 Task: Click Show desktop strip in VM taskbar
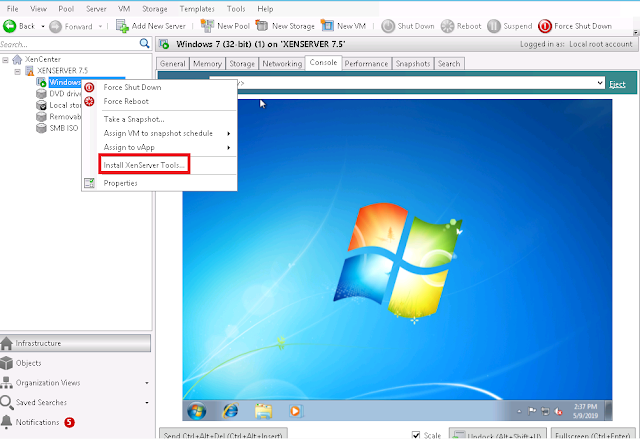click(609, 410)
